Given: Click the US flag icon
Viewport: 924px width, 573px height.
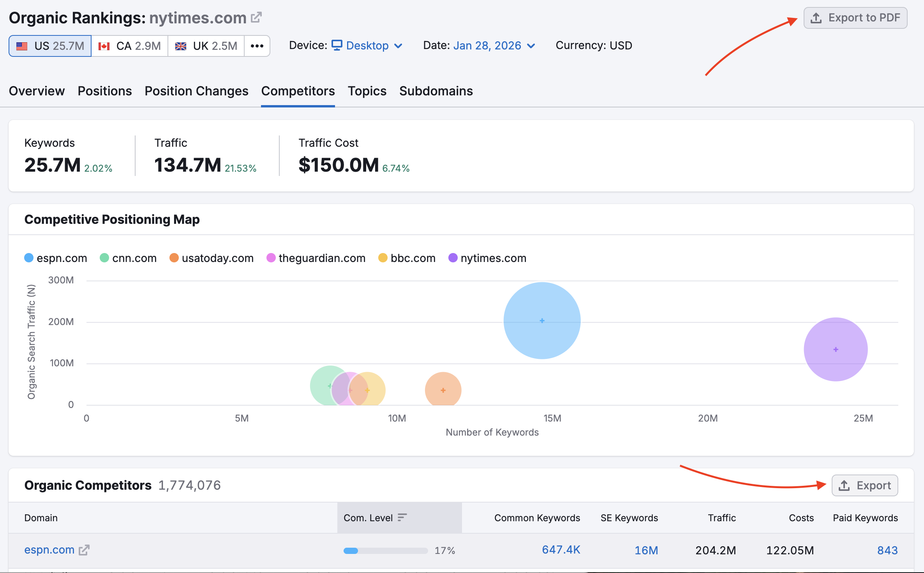Looking at the screenshot, I should tap(22, 46).
